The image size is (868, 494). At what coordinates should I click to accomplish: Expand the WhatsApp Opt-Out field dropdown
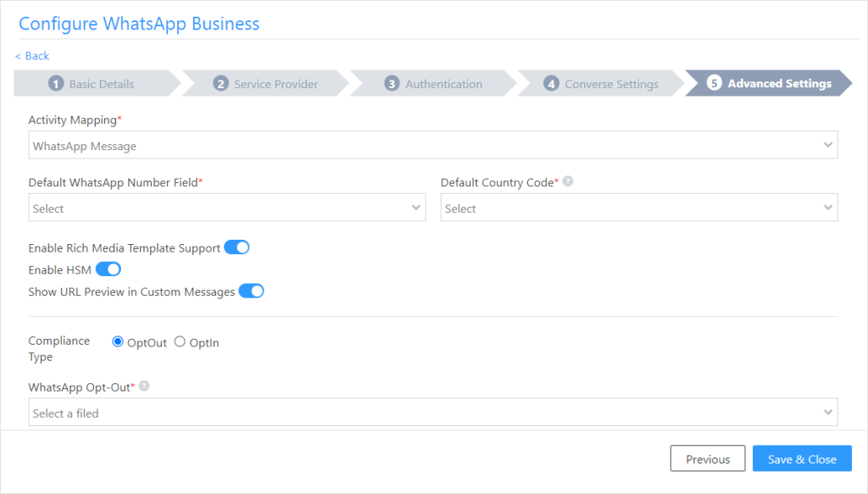[433, 413]
